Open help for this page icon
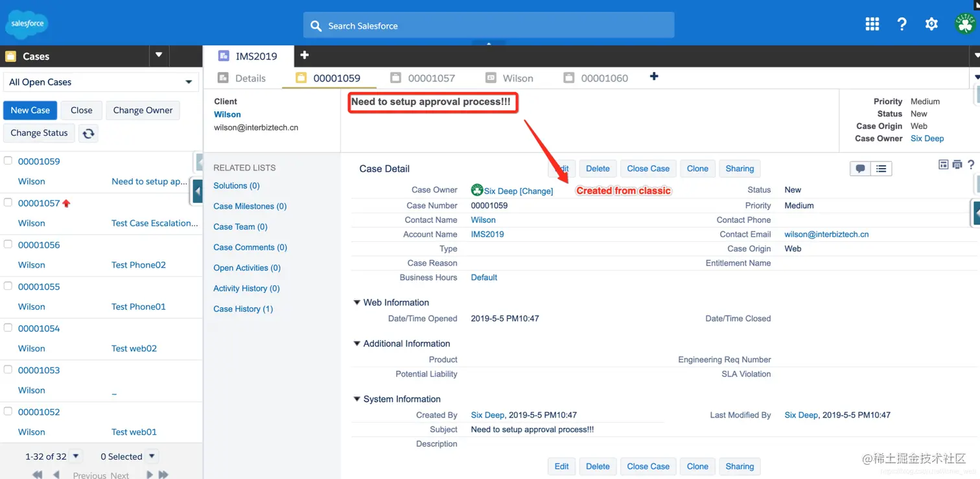 pos(971,165)
